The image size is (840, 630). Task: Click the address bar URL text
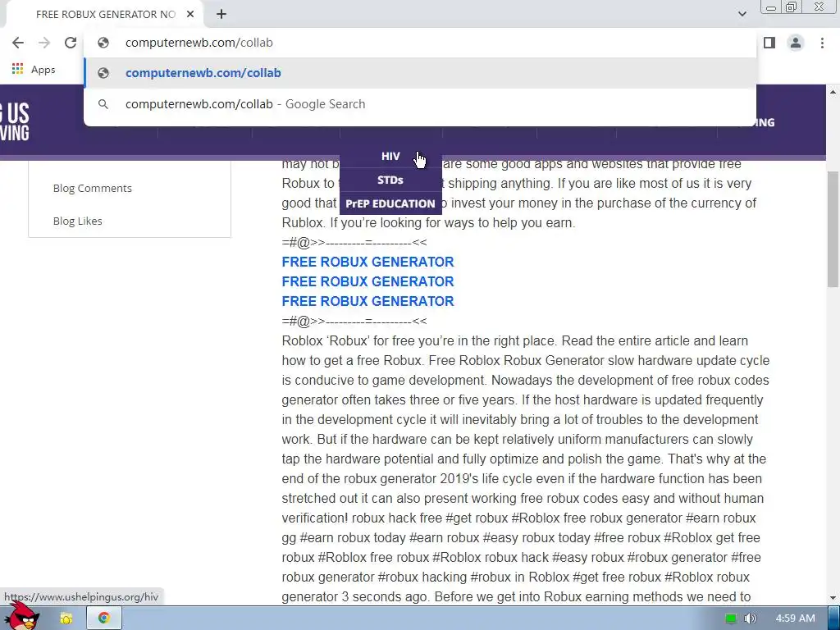[x=199, y=43]
